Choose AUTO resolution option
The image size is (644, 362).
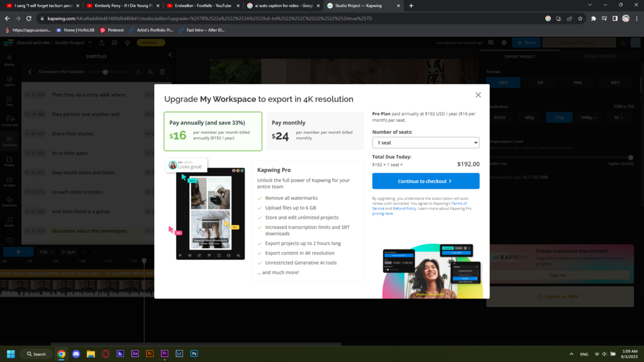pos(499,118)
